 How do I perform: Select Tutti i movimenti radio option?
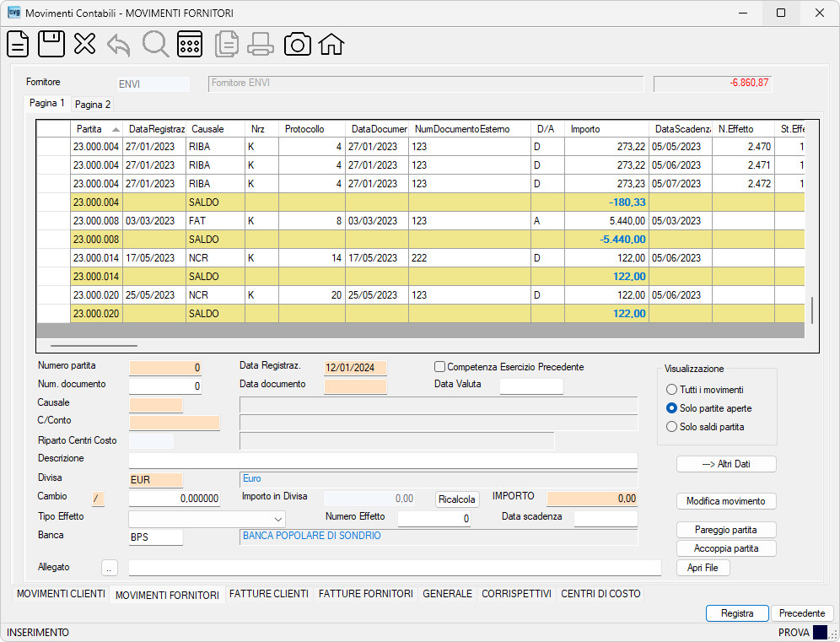(x=671, y=390)
